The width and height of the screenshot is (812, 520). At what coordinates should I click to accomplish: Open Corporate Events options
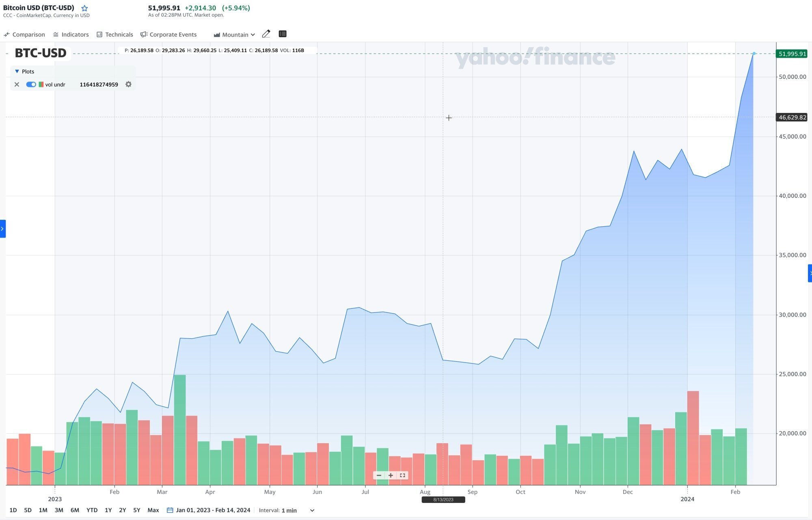click(x=168, y=35)
